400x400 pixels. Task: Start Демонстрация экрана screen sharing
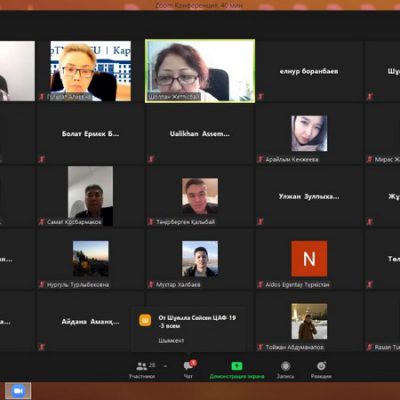pyautogui.click(x=237, y=370)
